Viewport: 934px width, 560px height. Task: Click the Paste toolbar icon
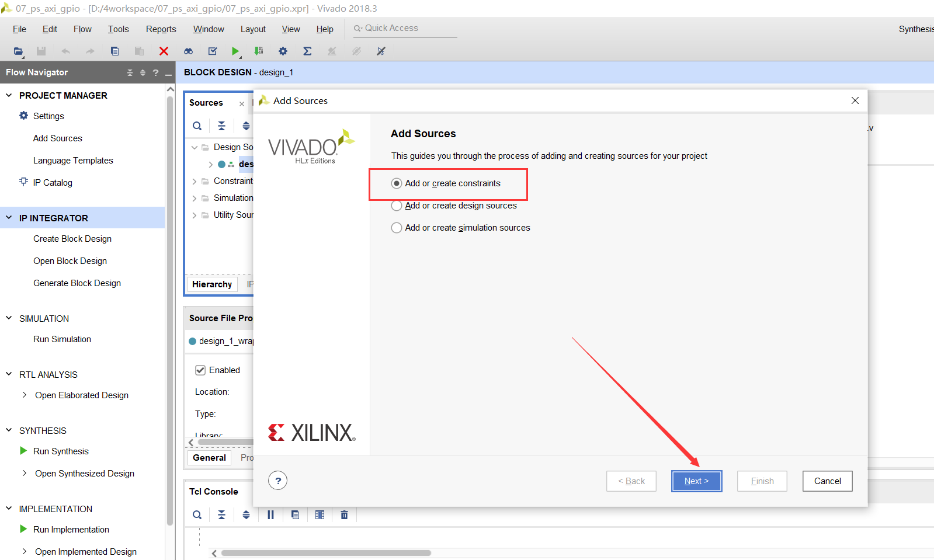pyautogui.click(x=139, y=51)
